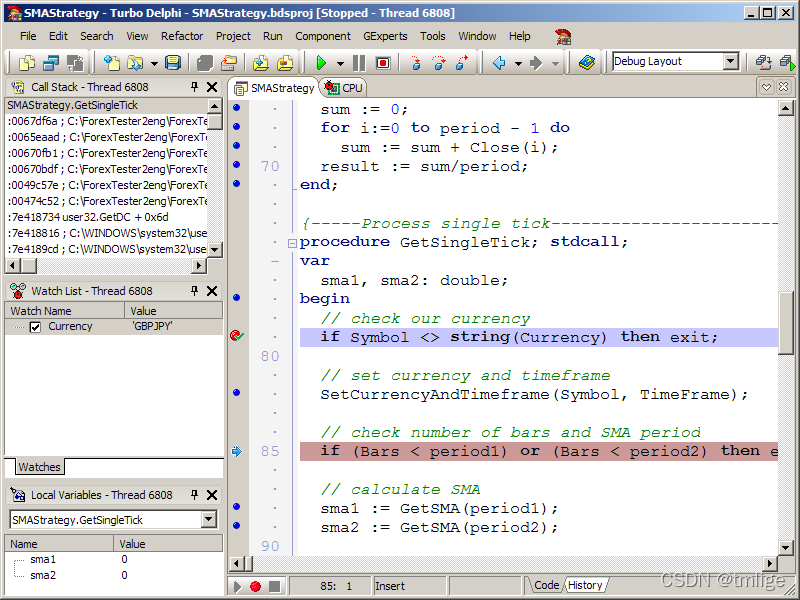Click the GExperts helmet icon in menu bar
Screen dimensions: 800x600
563,36
